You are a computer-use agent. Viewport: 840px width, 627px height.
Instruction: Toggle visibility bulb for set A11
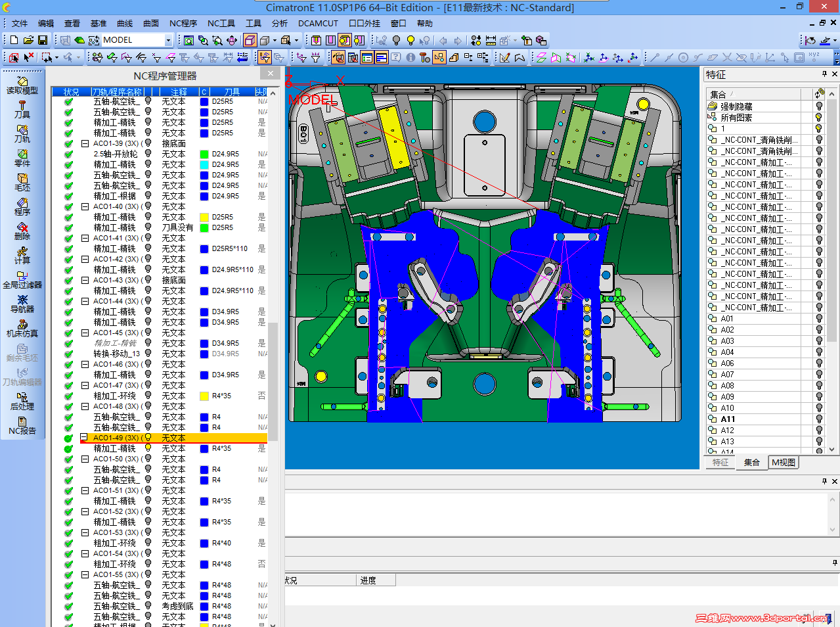[819, 419]
